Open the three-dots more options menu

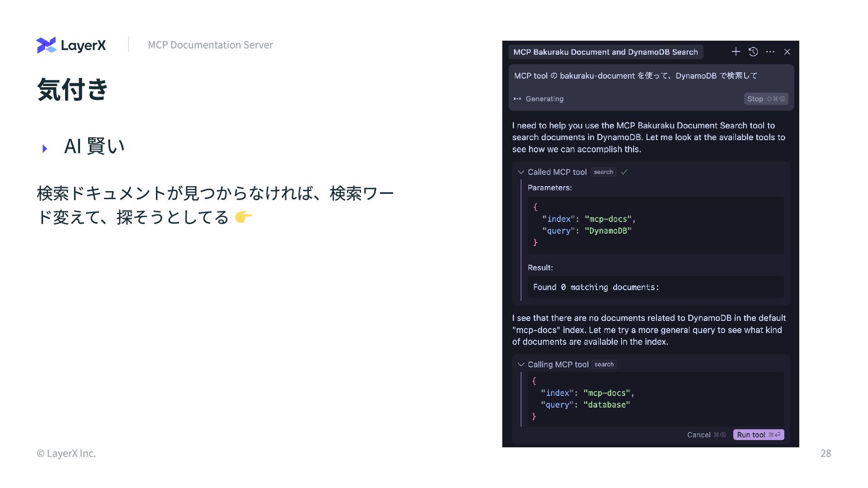pos(770,52)
